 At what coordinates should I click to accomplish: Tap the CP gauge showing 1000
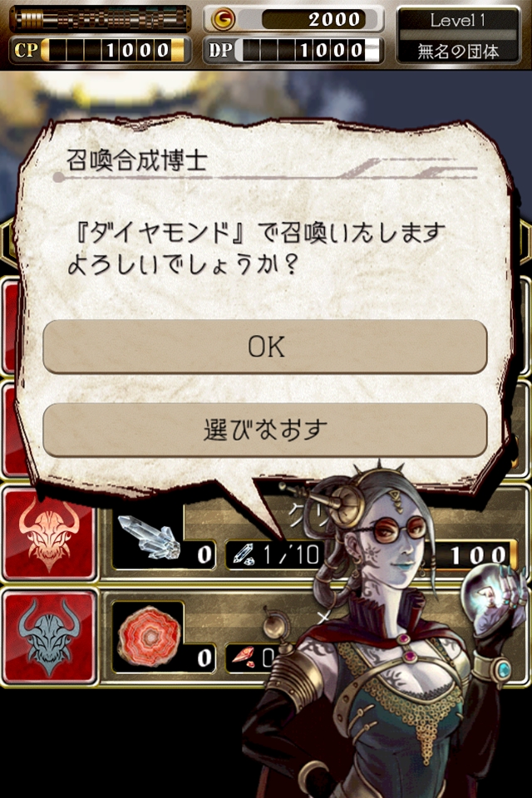click(x=101, y=50)
